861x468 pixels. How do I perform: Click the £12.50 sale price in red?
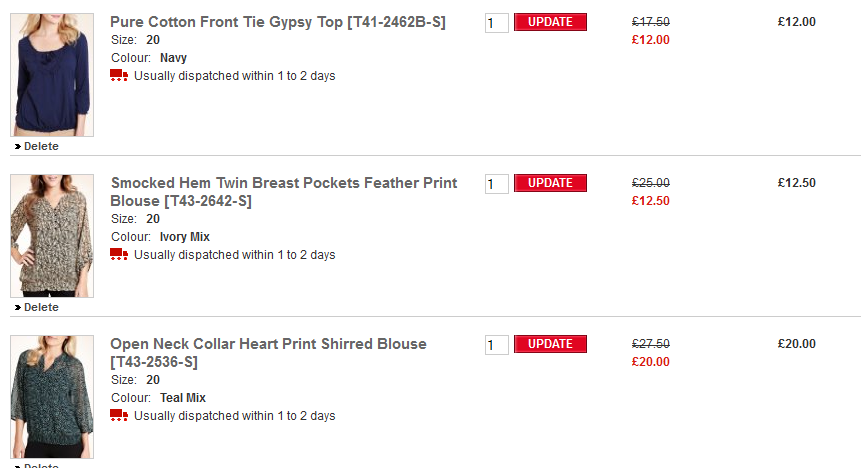click(x=650, y=201)
